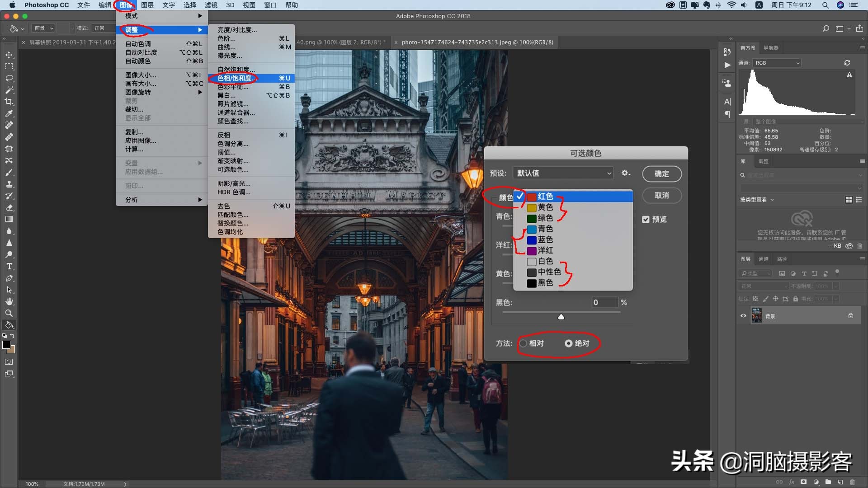Toggle the 预览 checkbox
This screenshot has width=868, height=488.
(x=646, y=220)
